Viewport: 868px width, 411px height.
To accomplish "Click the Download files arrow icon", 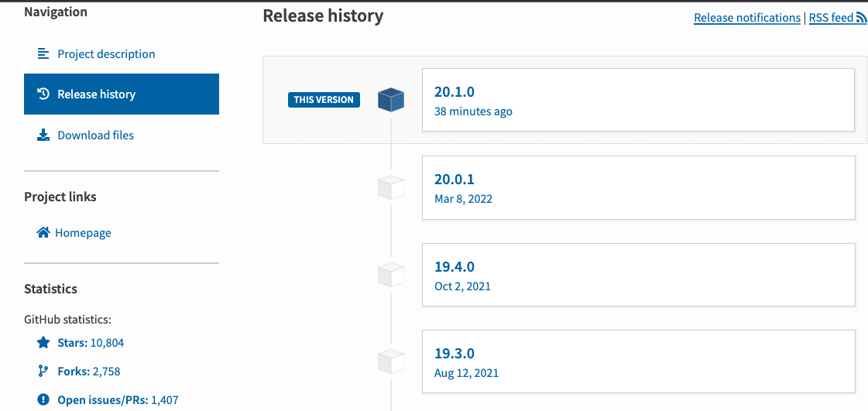I will (43, 135).
